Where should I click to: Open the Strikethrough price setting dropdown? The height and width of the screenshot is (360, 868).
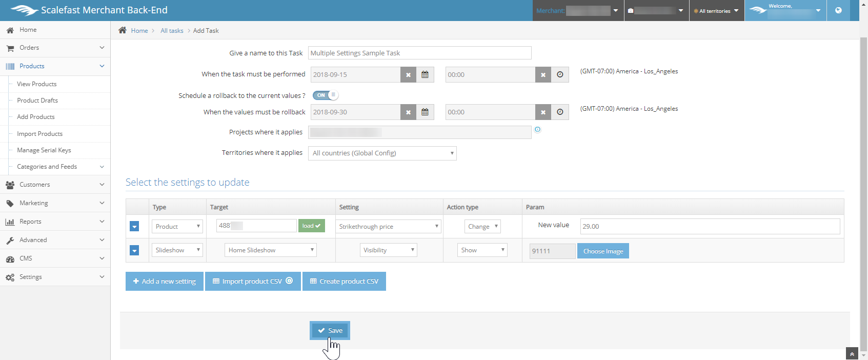point(388,227)
